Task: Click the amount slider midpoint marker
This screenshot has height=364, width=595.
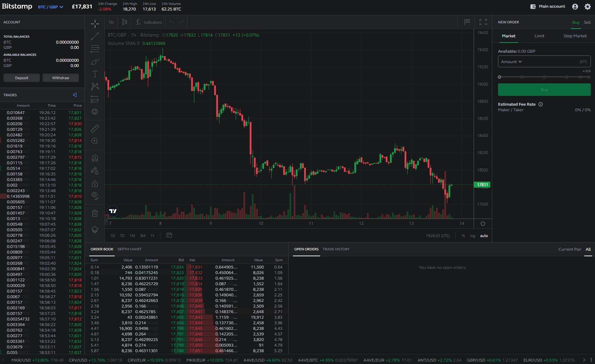Action: point(544,77)
